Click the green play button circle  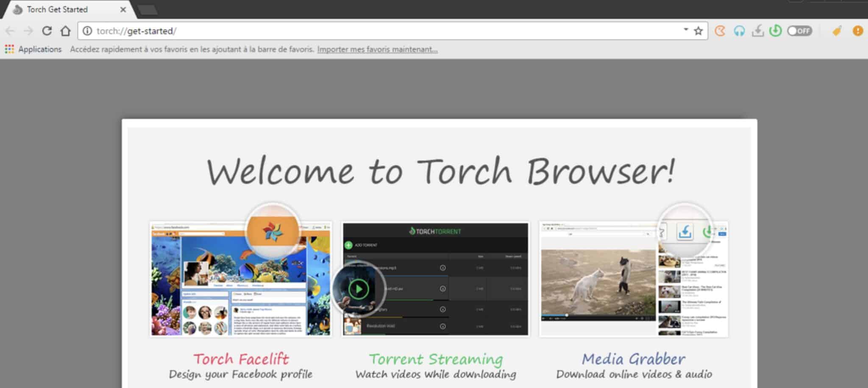click(x=359, y=289)
